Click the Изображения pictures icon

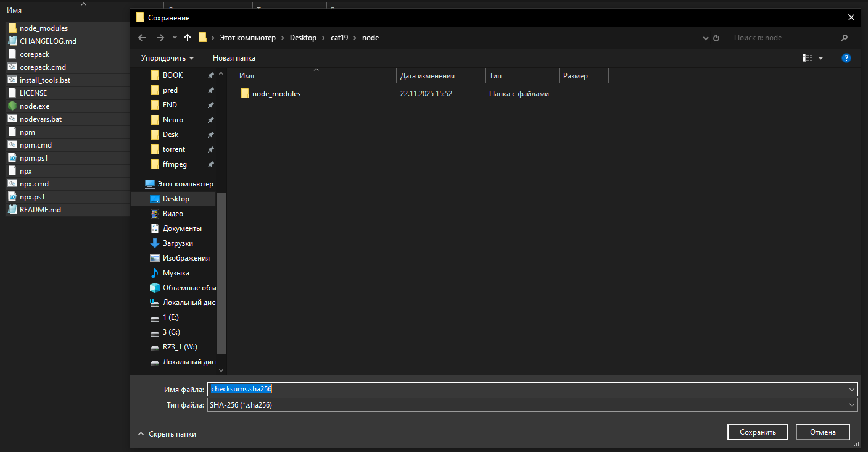click(155, 258)
